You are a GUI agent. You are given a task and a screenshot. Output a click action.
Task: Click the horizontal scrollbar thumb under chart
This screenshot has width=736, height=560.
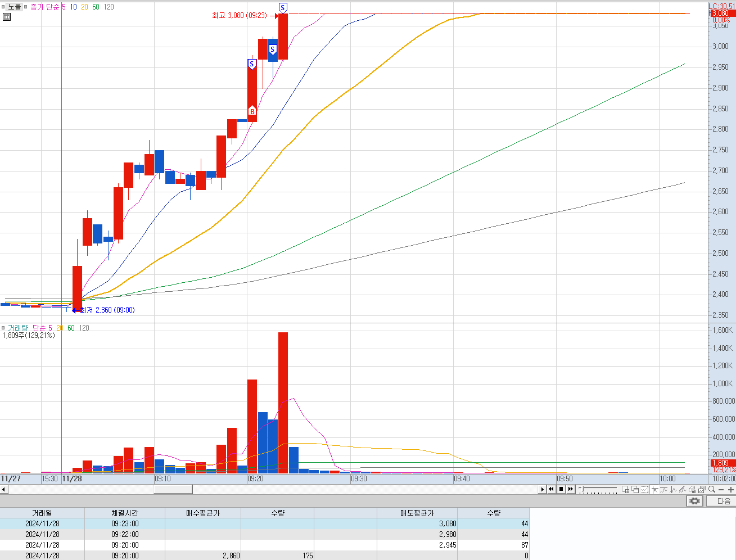[x=173, y=490]
